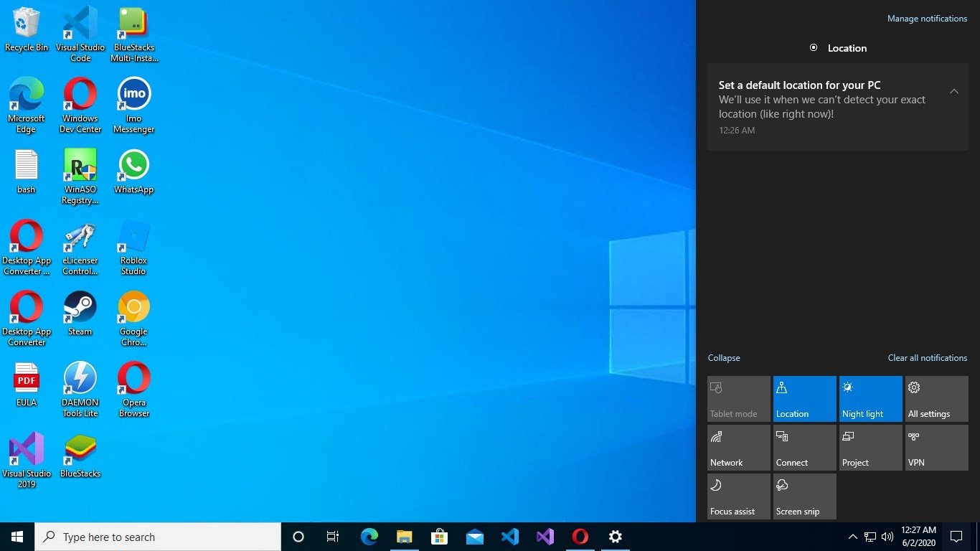The width and height of the screenshot is (980, 551).
Task: Click the taskbar search box
Action: (x=158, y=537)
